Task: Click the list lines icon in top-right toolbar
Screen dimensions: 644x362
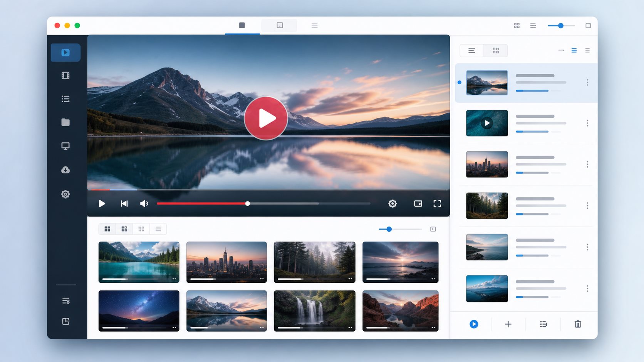Action: (533, 25)
